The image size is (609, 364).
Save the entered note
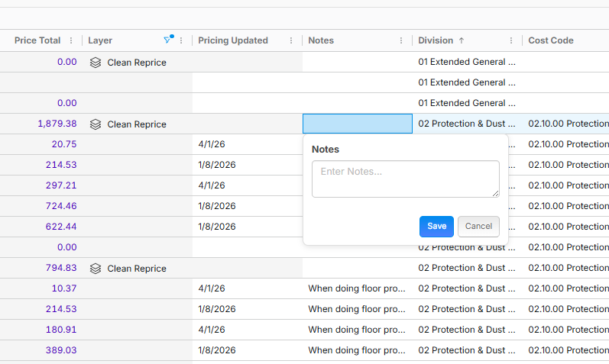(436, 227)
